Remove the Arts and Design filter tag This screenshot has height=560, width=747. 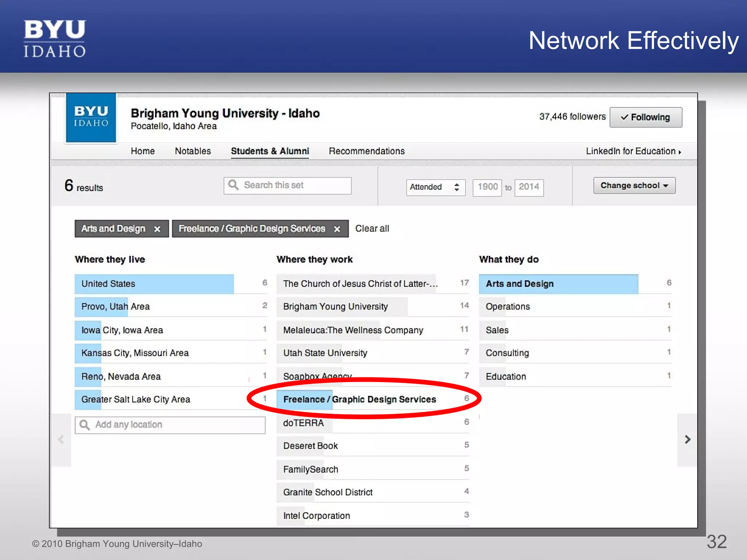157,229
